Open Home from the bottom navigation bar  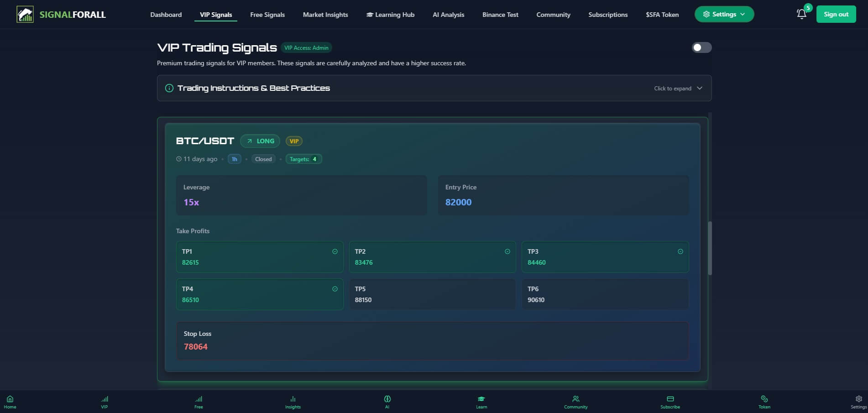point(10,402)
